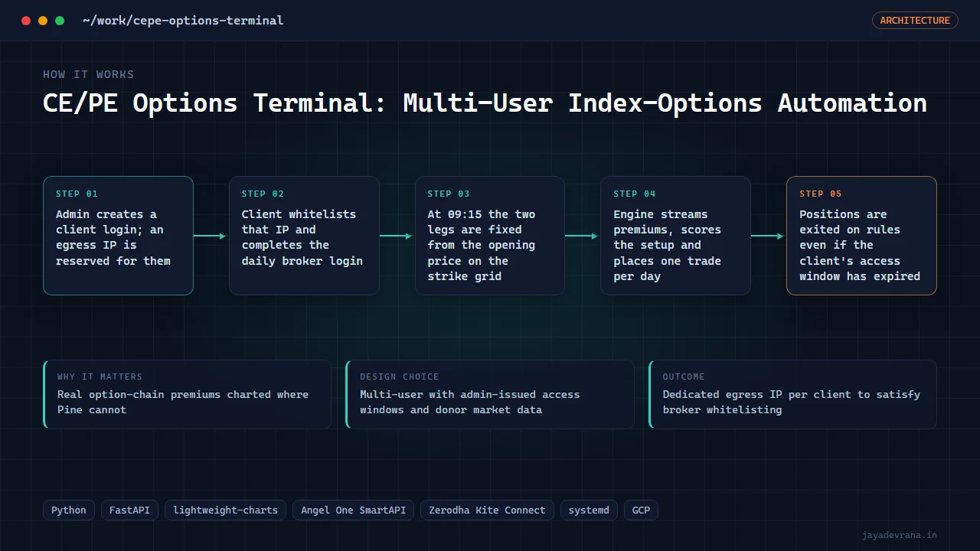Open the STEP 01 card about admin client login
The width and height of the screenshot is (980, 551).
point(118,236)
